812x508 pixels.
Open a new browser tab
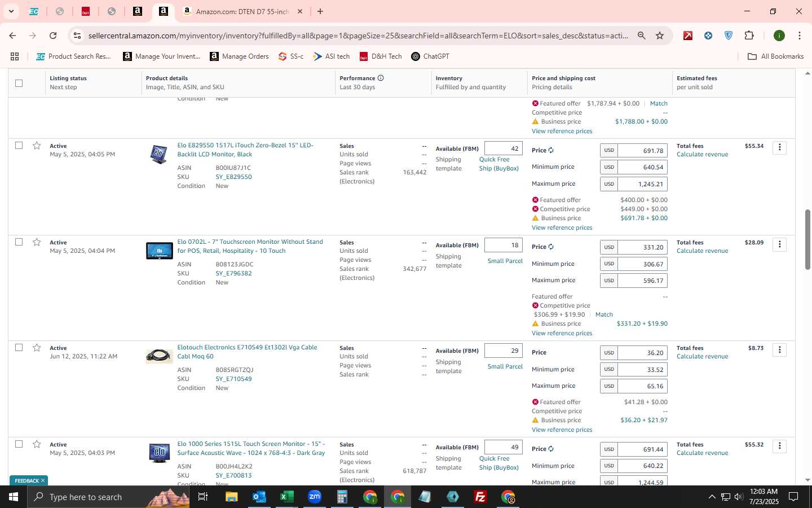[320, 11]
